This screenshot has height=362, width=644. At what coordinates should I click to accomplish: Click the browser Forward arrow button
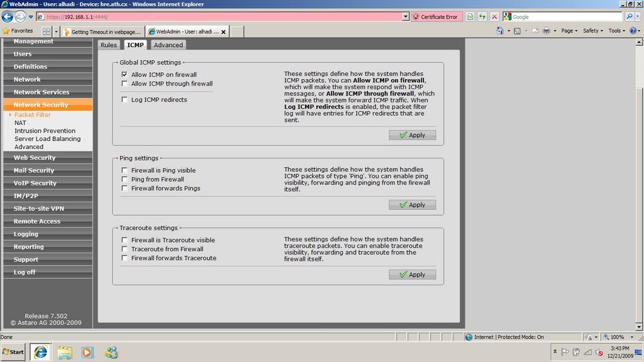pyautogui.click(x=20, y=17)
